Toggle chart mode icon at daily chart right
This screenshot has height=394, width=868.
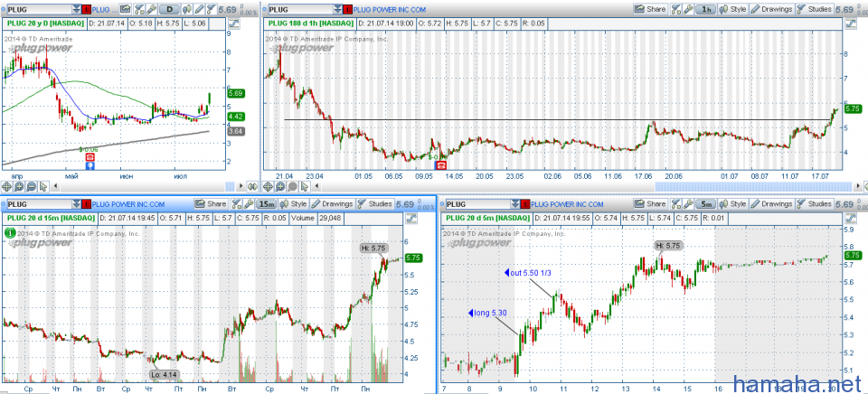233,23
